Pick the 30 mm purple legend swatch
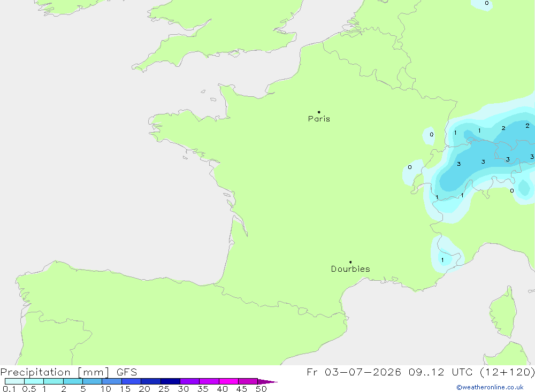The height and width of the screenshot is (392, 535). click(x=189, y=381)
